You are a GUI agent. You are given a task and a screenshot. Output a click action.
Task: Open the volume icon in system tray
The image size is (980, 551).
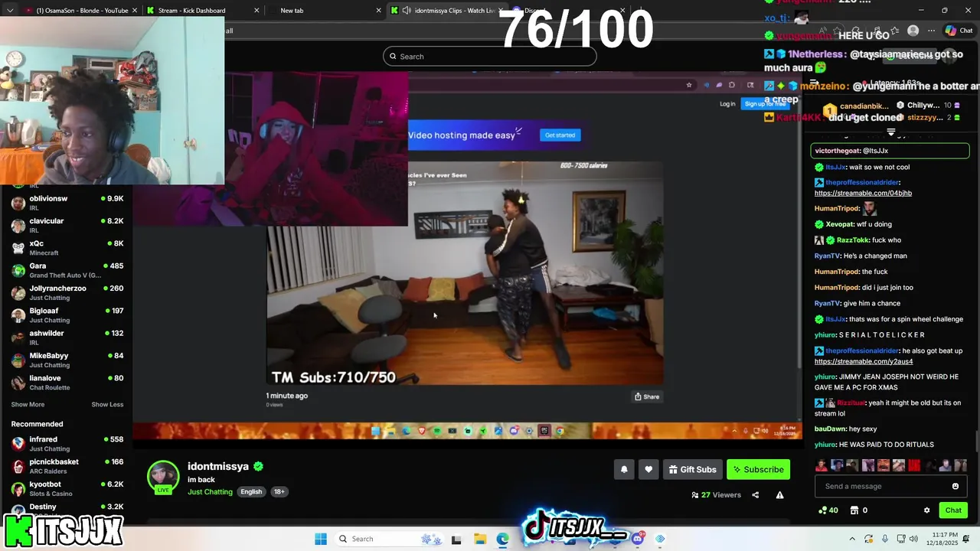click(913, 539)
